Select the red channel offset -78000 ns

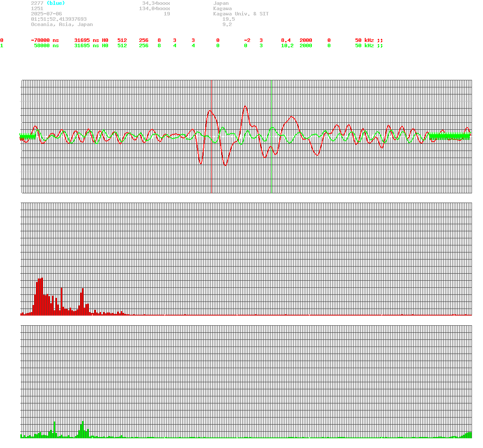pos(45,40)
